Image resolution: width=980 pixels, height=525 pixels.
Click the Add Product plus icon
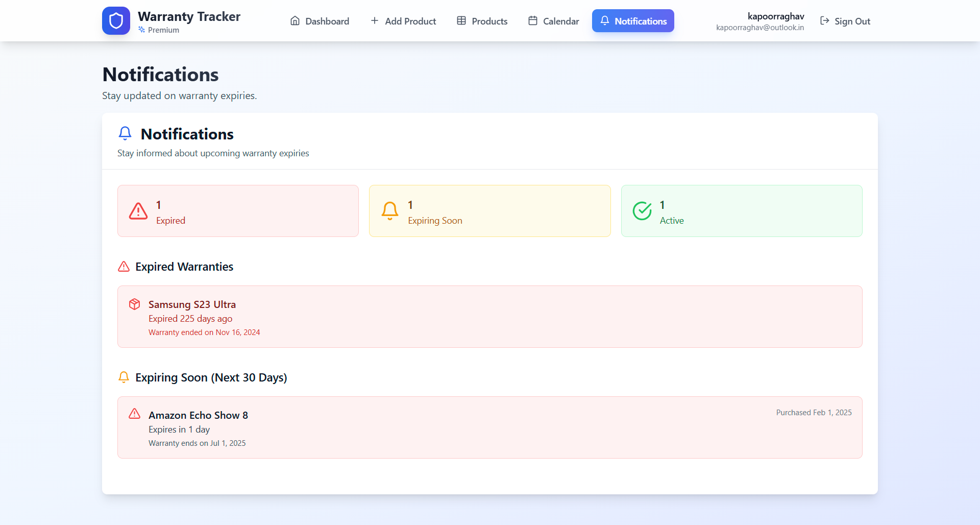tap(375, 21)
